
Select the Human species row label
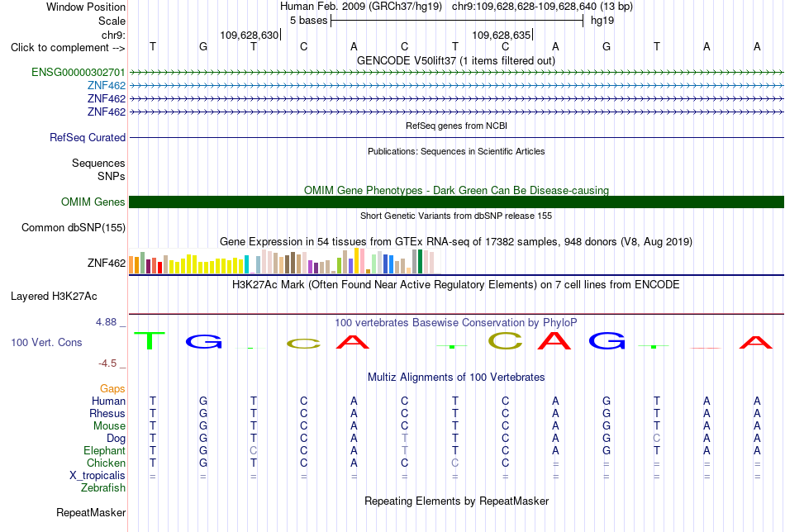[x=108, y=401]
